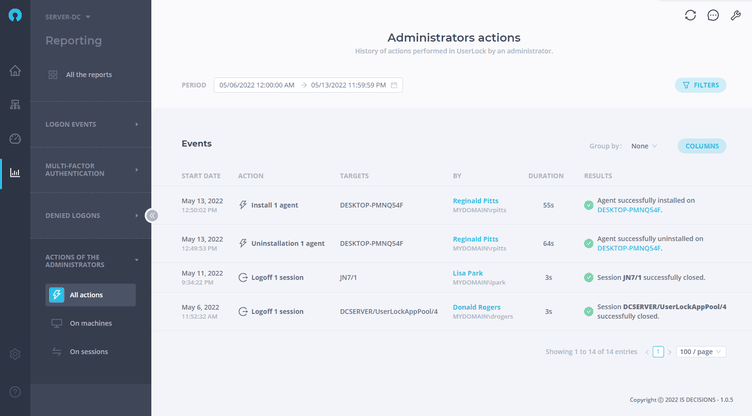752x416 pixels.
Task: Open the SERVER-DC server selector
Action: [68, 17]
